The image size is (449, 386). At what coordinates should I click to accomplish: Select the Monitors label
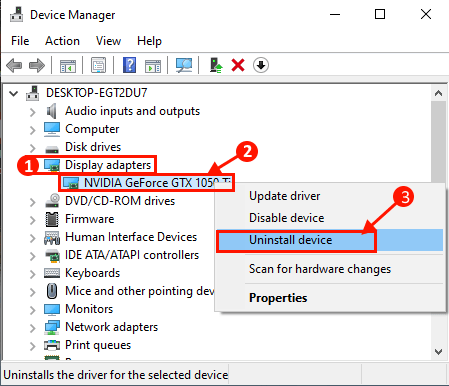pyautogui.click(x=89, y=309)
